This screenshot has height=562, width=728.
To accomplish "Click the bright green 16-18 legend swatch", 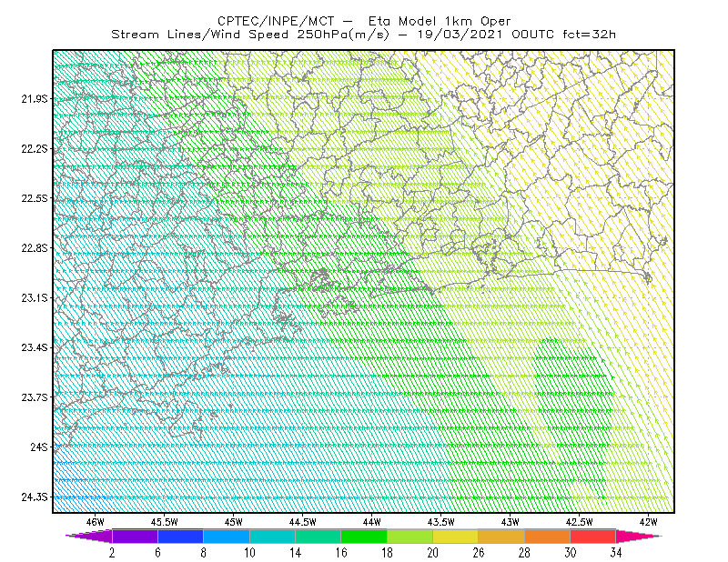I will click(x=364, y=536).
